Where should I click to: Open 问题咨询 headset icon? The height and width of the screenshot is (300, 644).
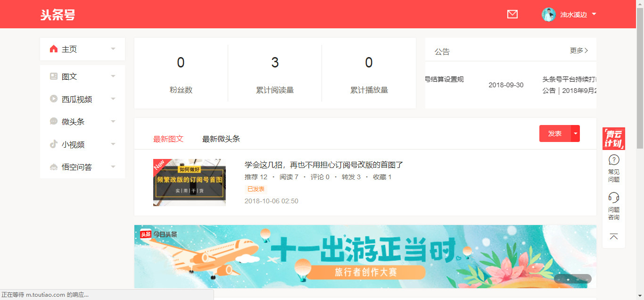coord(614,197)
